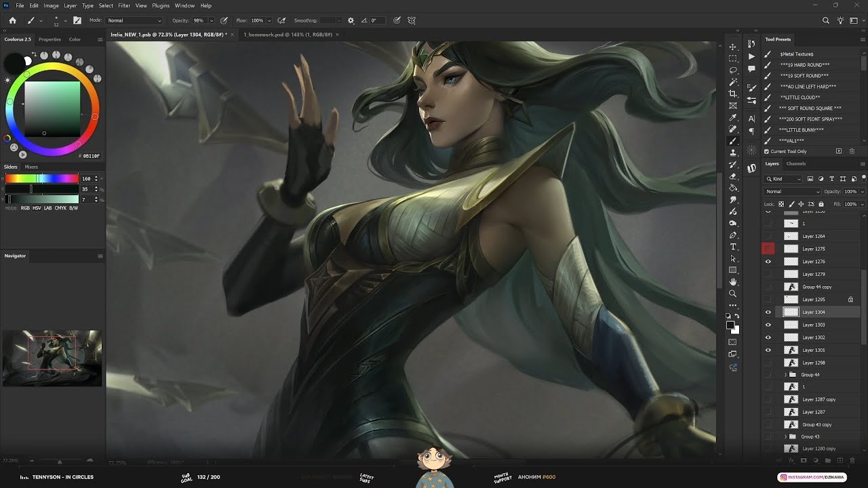
Task: Open the layer blend mode Normal dropdown
Action: tap(793, 192)
